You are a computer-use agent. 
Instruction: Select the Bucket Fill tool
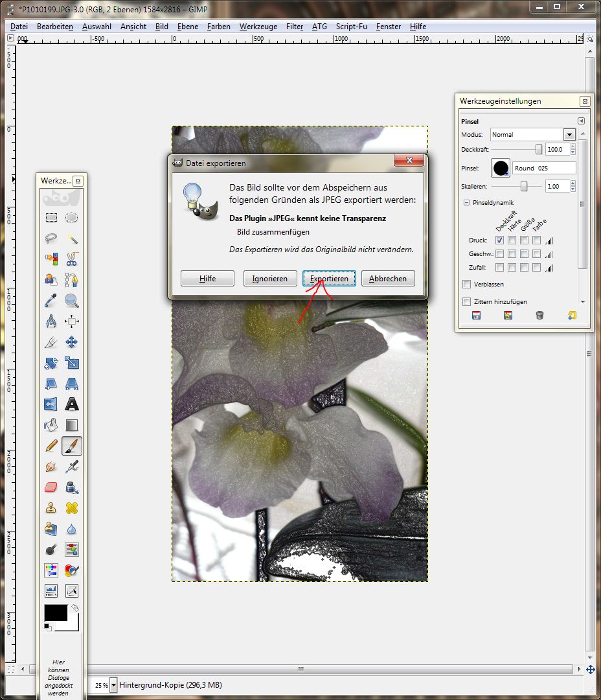pos(51,425)
